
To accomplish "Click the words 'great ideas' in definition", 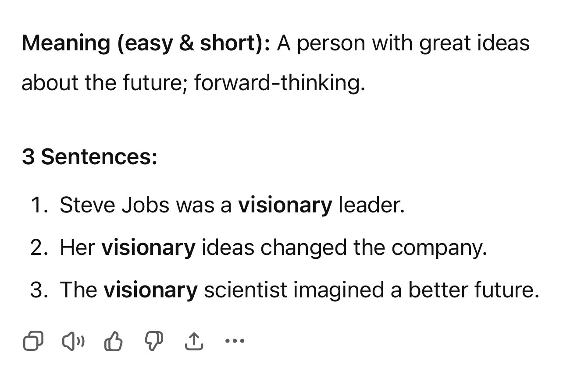I will pyautogui.click(x=474, y=43).
